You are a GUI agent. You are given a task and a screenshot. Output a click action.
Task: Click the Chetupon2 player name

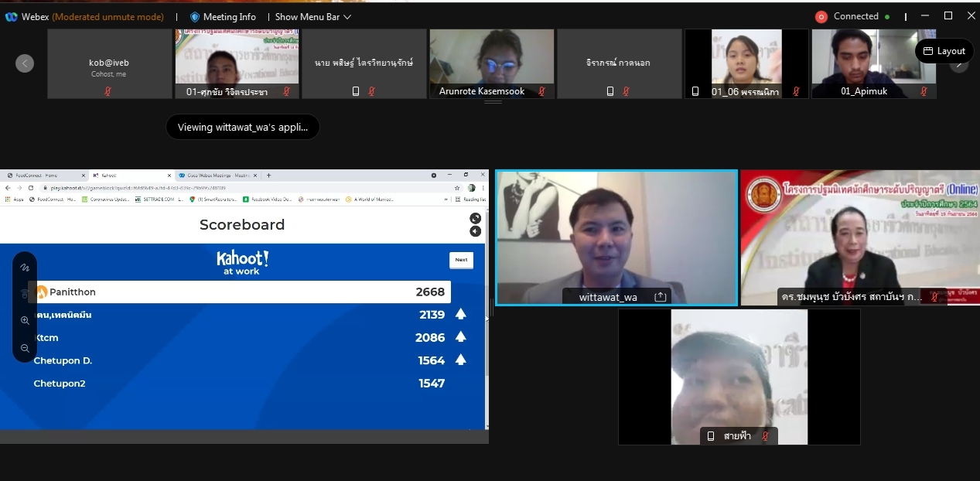point(60,383)
